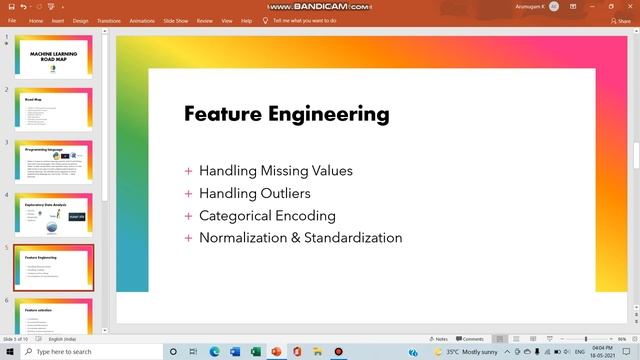Switch to Normal view icon
The image size is (640, 360).
click(x=500, y=339)
